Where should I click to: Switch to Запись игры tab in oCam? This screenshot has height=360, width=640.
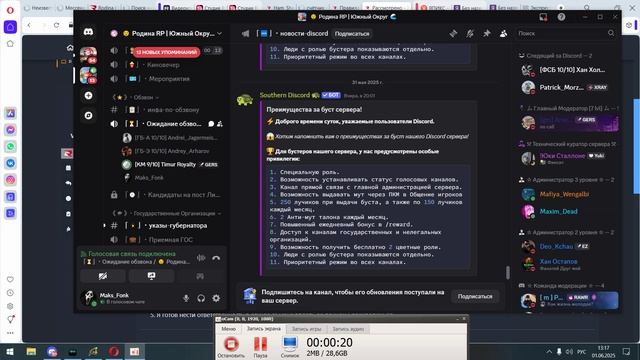coord(307,329)
